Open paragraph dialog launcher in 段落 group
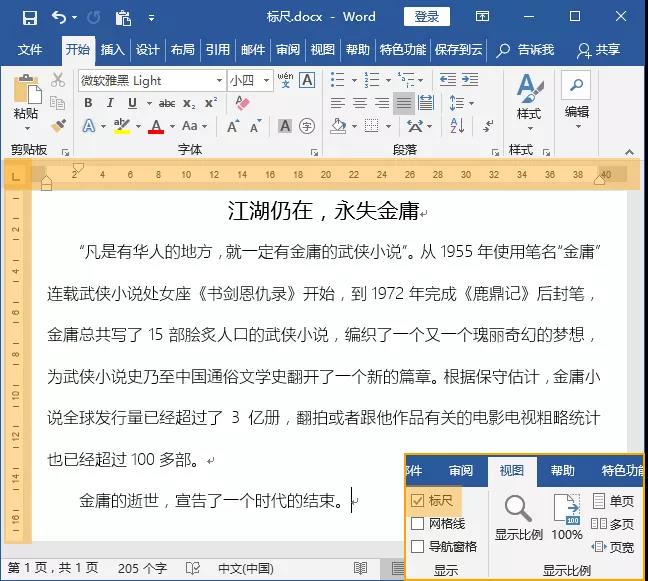The height and width of the screenshot is (581, 648). click(x=495, y=152)
